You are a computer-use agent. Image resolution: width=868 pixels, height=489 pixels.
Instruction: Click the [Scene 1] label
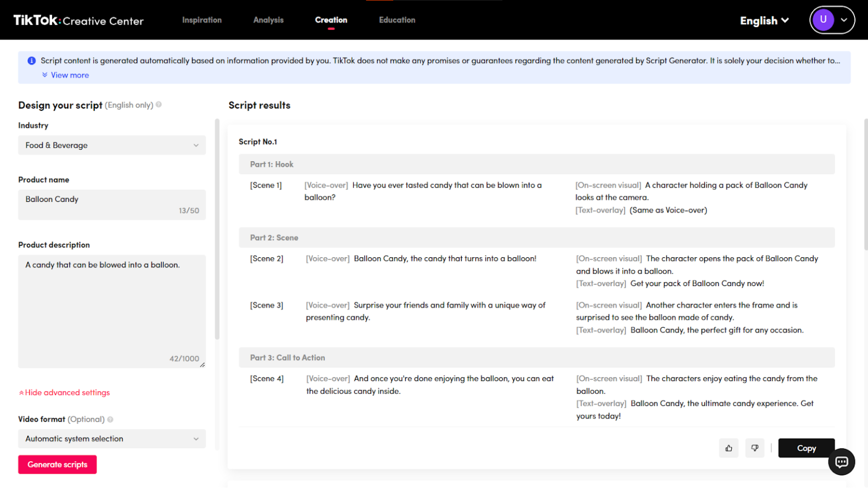pos(266,185)
